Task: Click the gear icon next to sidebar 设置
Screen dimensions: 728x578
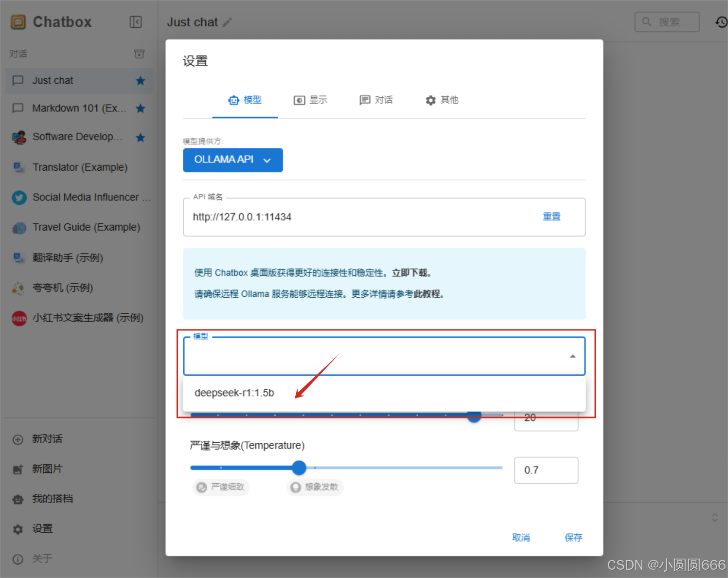Action: tap(18, 529)
